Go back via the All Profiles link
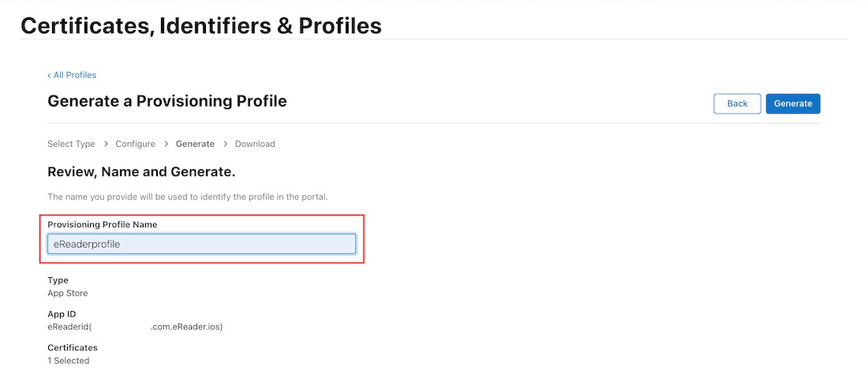This screenshot has width=868, height=386. click(x=73, y=75)
